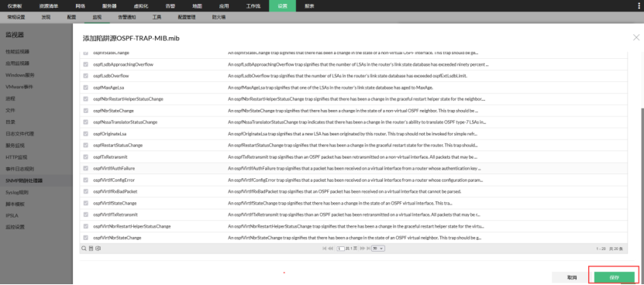Image resolution: width=644 pixels, height=285 pixels.
Task: Open HTTP监视 in the sidebar
Action: point(16,157)
